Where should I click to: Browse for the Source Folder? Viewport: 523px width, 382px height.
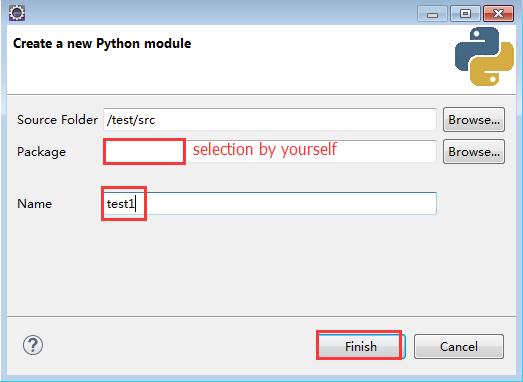click(474, 119)
